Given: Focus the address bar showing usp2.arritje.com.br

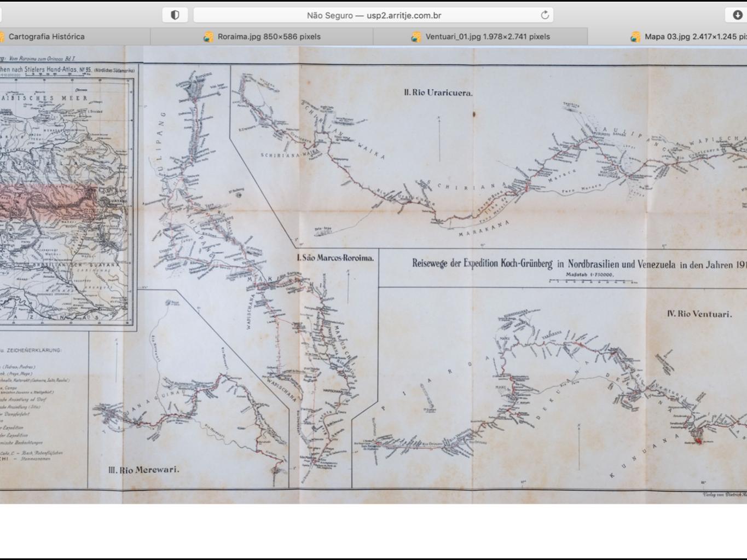Looking at the screenshot, I should pos(374,15).
